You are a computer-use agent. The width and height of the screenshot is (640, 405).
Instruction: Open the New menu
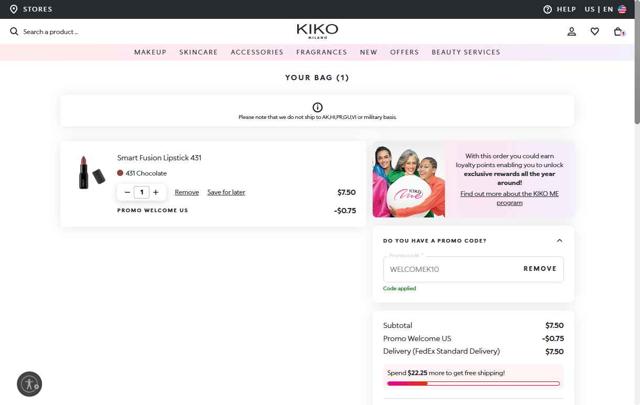tap(369, 52)
